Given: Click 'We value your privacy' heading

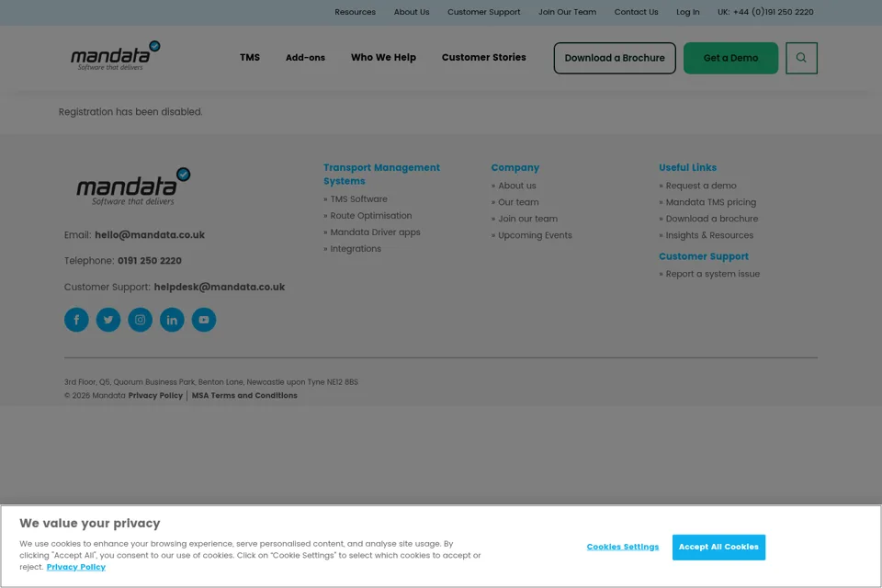Looking at the screenshot, I should (90, 524).
